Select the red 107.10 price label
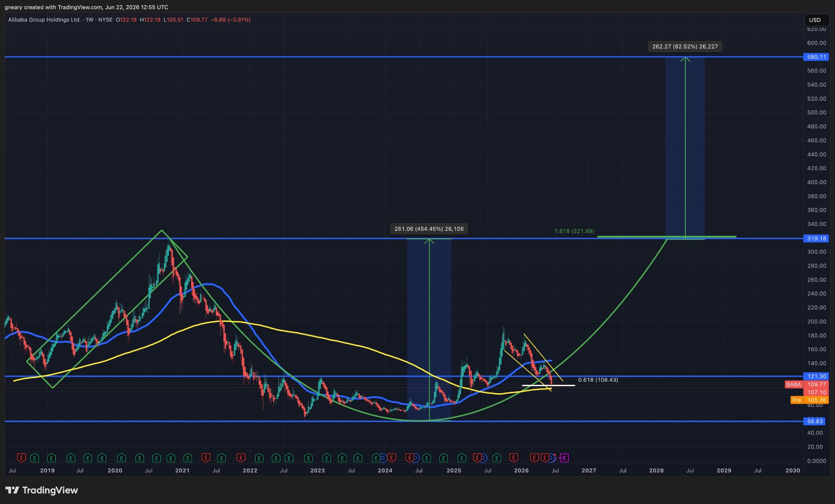This screenshot has width=835, height=504. click(817, 392)
